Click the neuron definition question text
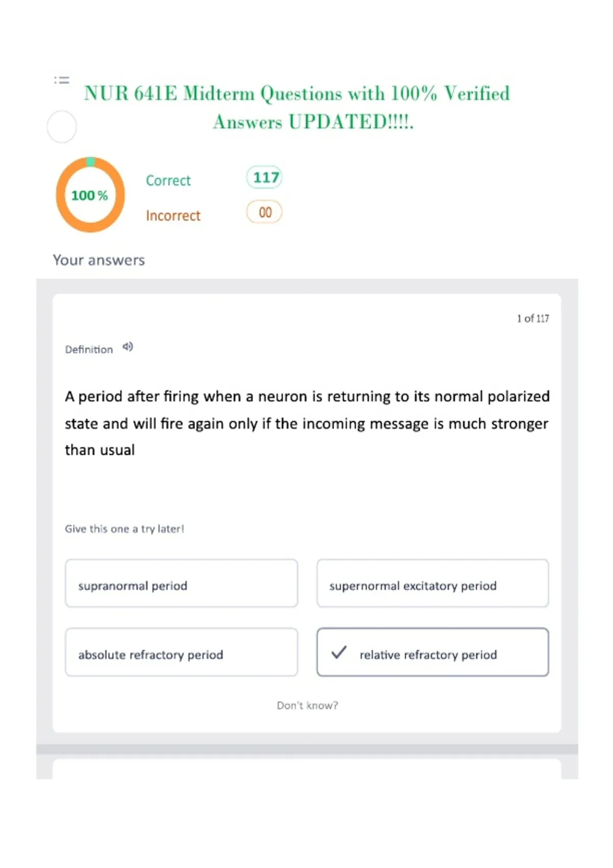The width and height of the screenshot is (613, 868). pyautogui.click(x=307, y=423)
